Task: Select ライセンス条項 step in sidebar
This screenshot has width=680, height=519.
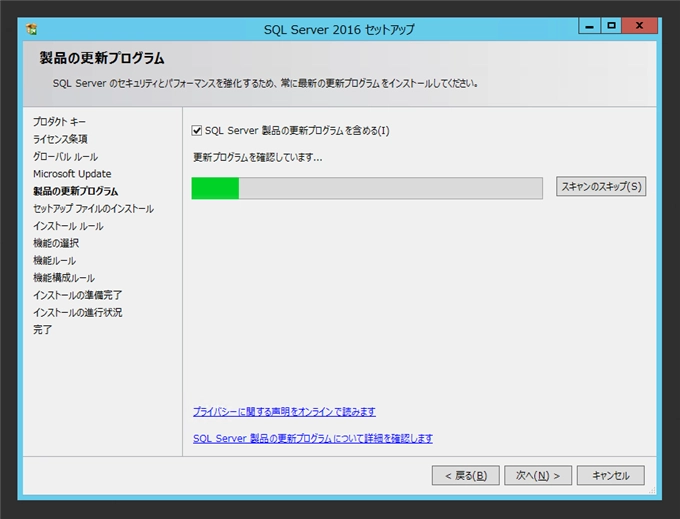Action: (60, 139)
